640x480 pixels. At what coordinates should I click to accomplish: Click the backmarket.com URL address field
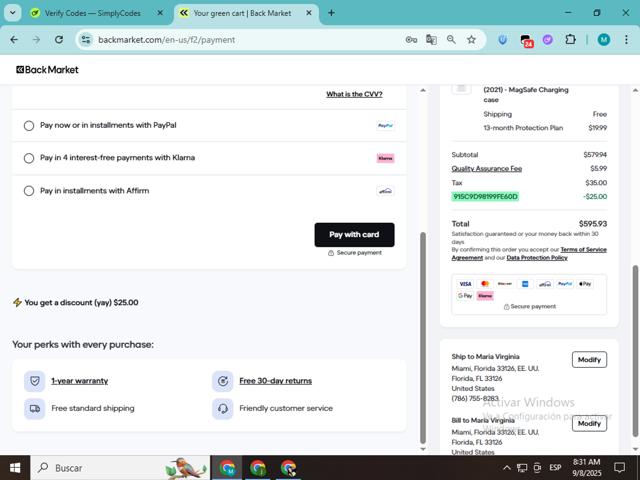click(x=167, y=40)
